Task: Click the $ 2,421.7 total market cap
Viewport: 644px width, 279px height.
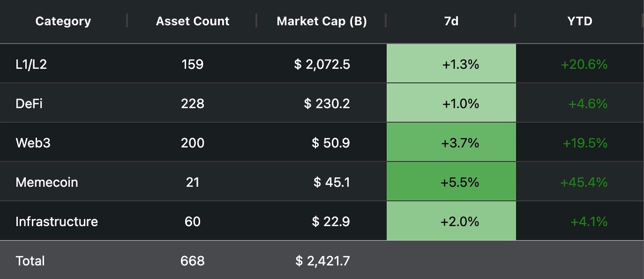Action: [322, 260]
